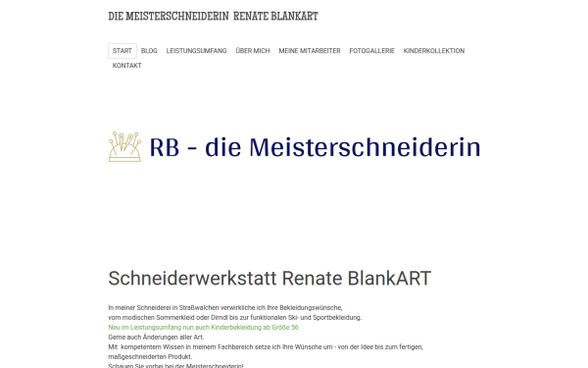The height and width of the screenshot is (368, 588).
Task: Click the pincushion logo icon
Action: pyautogui.click(x=124, y=147)
